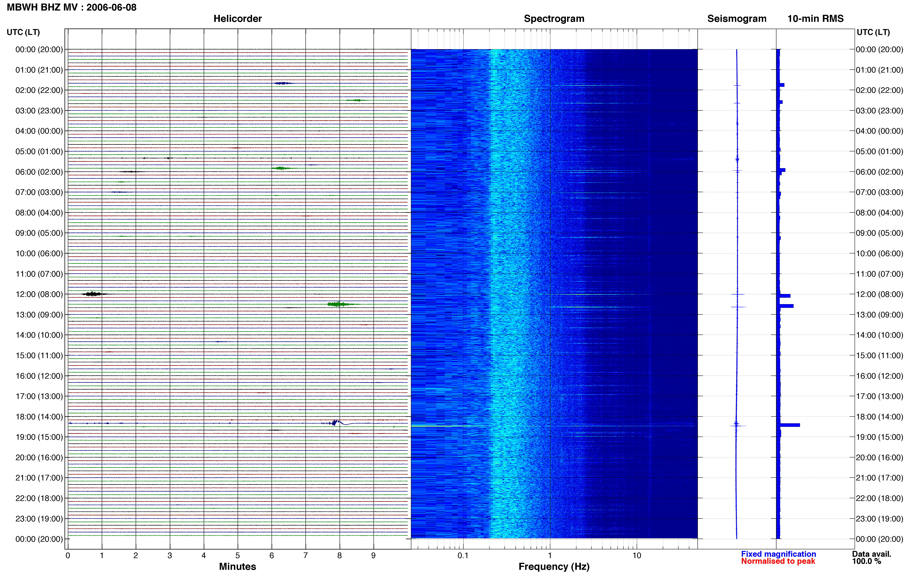The image size is (924, 578).
Task: Click right time label '02:00 (22:00)'
Action: coord(879,90)
